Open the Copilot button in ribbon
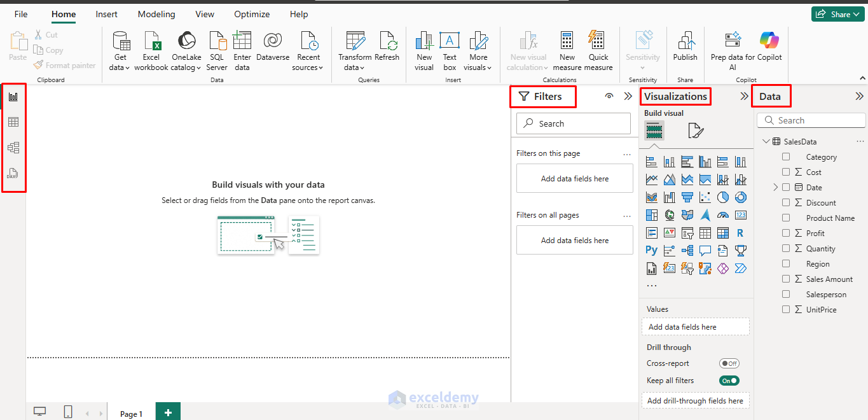Screen dimensions: 868x420 769,46
